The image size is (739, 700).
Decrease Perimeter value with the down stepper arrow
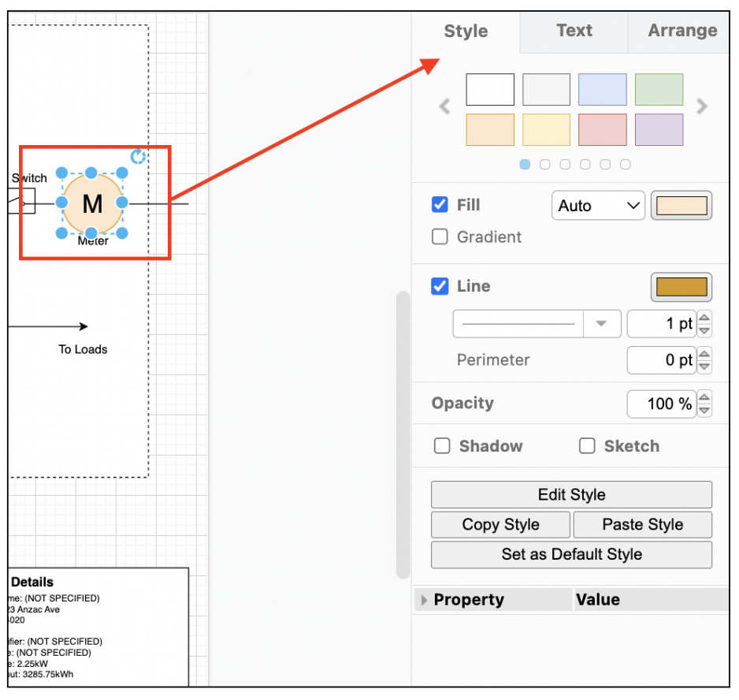coord(706,365)
